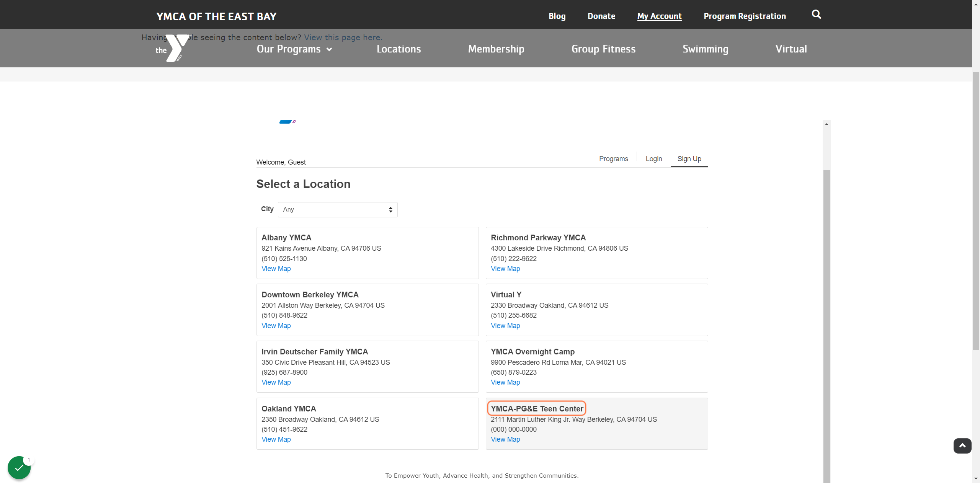
Task: Click YMCA OF THE EAST BAY heading
Action: [216, 16]
